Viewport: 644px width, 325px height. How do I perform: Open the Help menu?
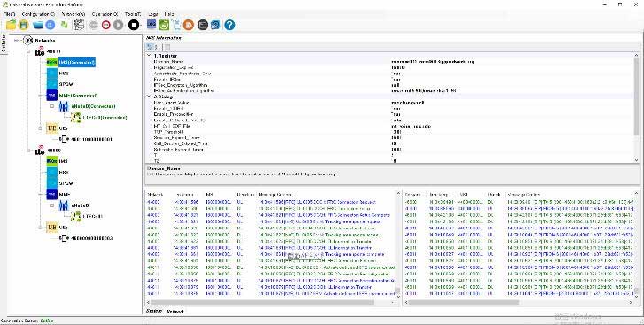tap(169, 14)
